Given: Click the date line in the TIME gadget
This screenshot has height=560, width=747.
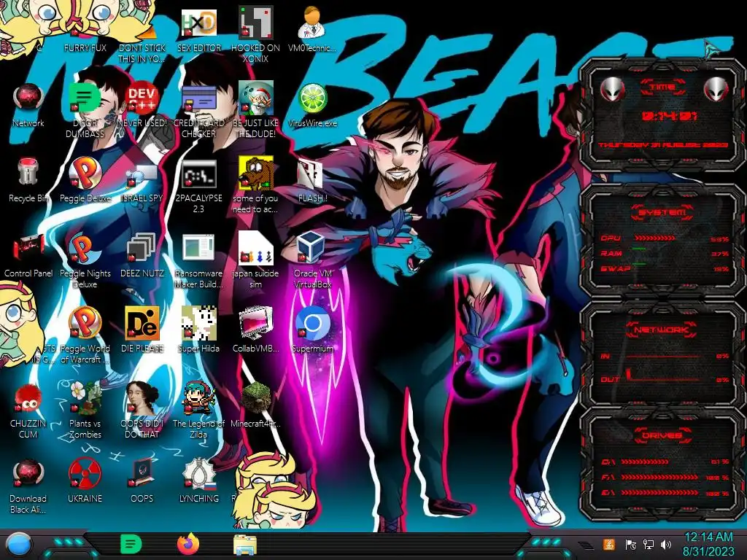Looking at the screenshot, I should click(x=663, y=144).
